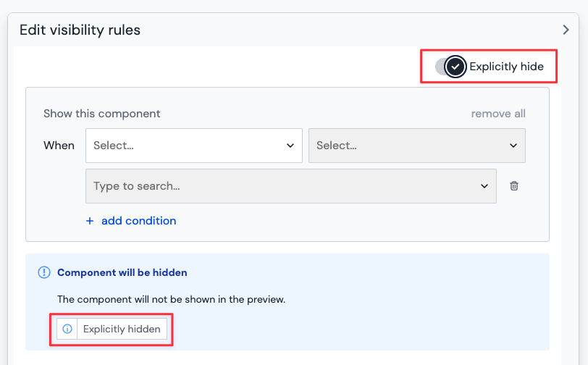Delete the condition with the trash icon

[x=514, y=186]
